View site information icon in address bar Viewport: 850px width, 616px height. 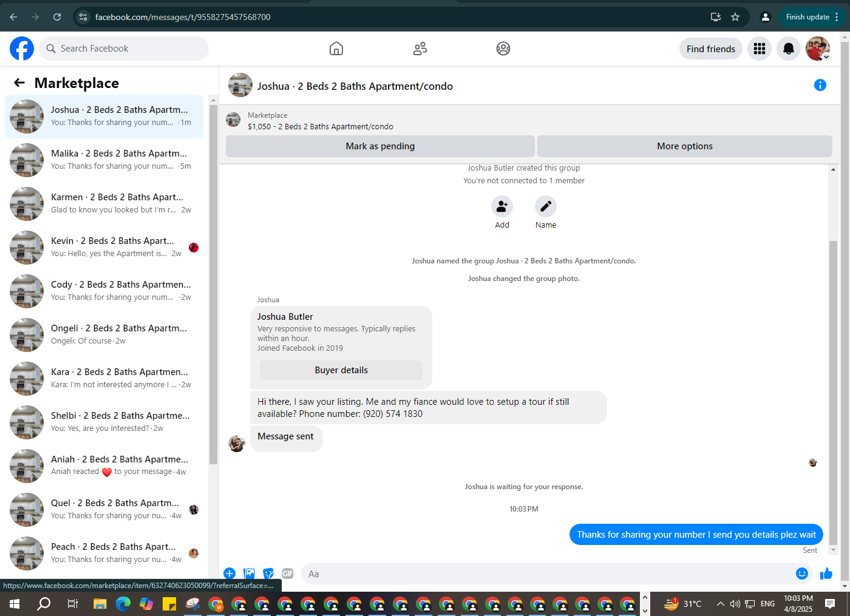tap(84, 17)
